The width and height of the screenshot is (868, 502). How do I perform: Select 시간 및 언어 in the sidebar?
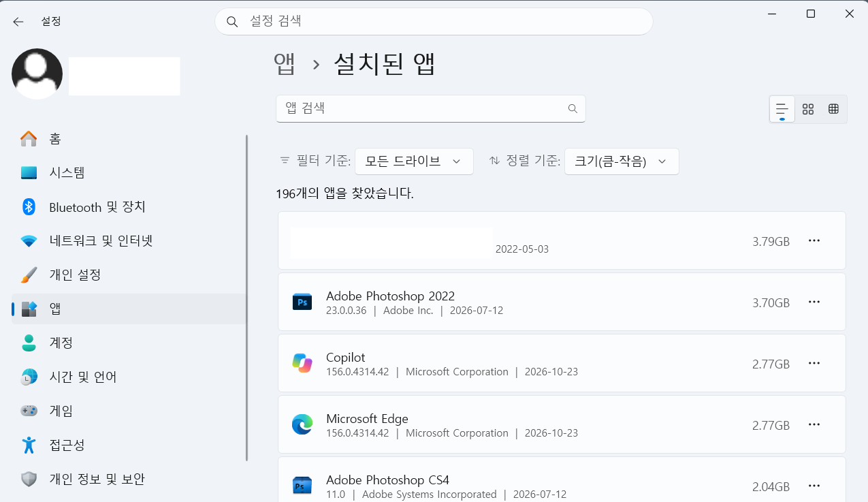pyautogui.click(x=129, y=377)
